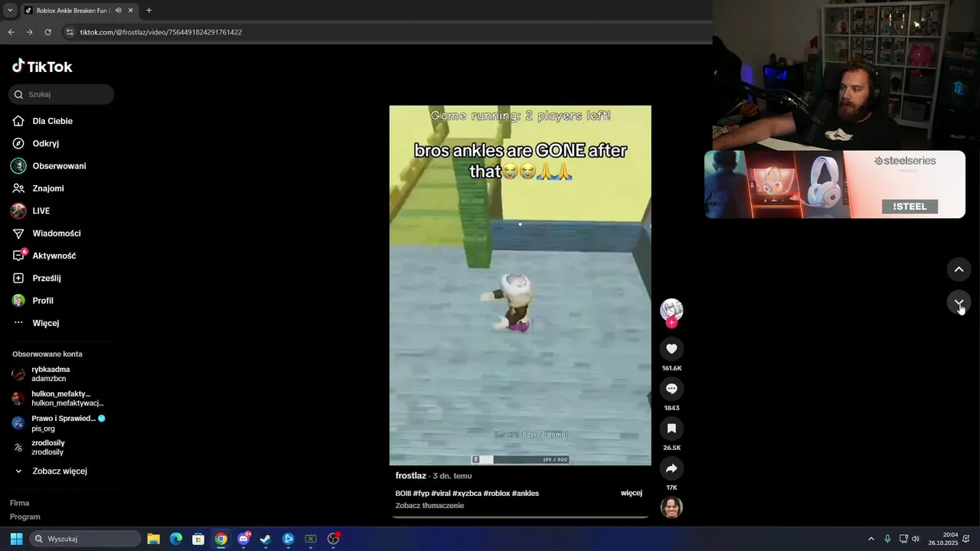Like the video with heart icon

[x=671, y=349]
